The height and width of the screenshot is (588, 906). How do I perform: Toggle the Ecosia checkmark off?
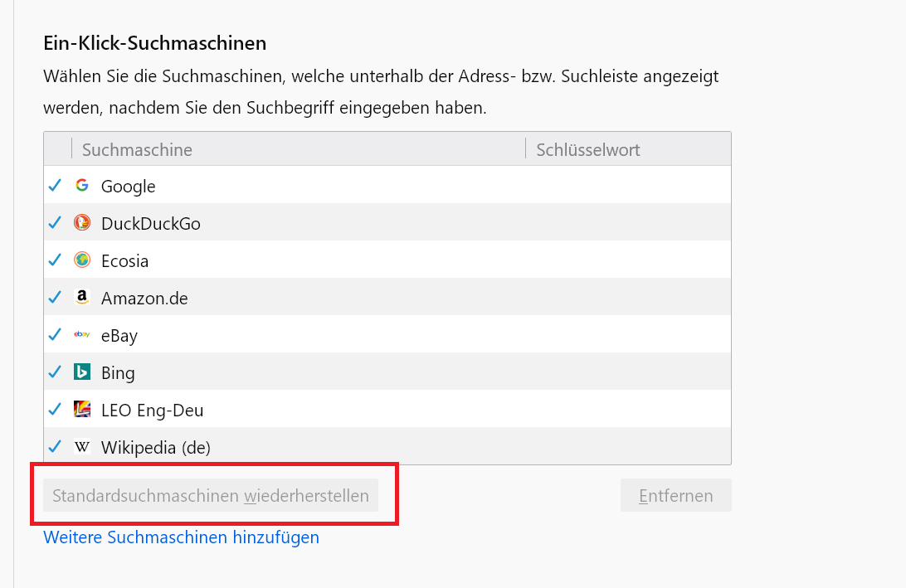click(56, 260)
